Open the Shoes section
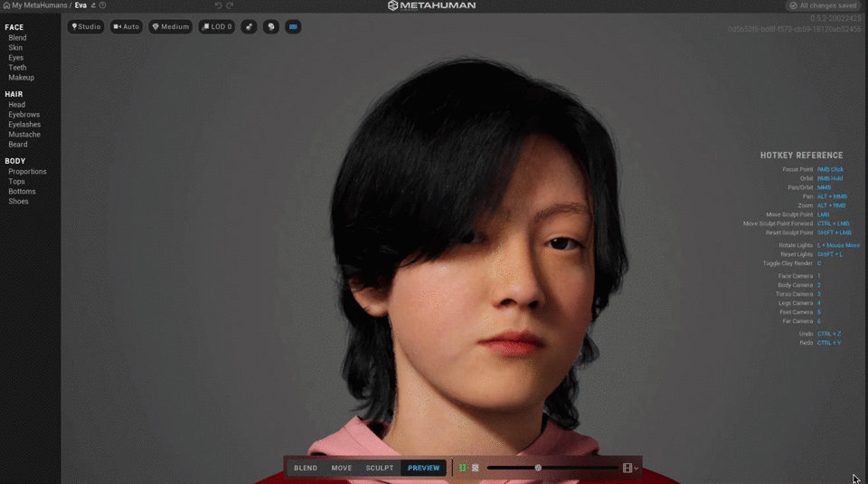Viewport: 868px width, 484px height. tap(18, 202)
